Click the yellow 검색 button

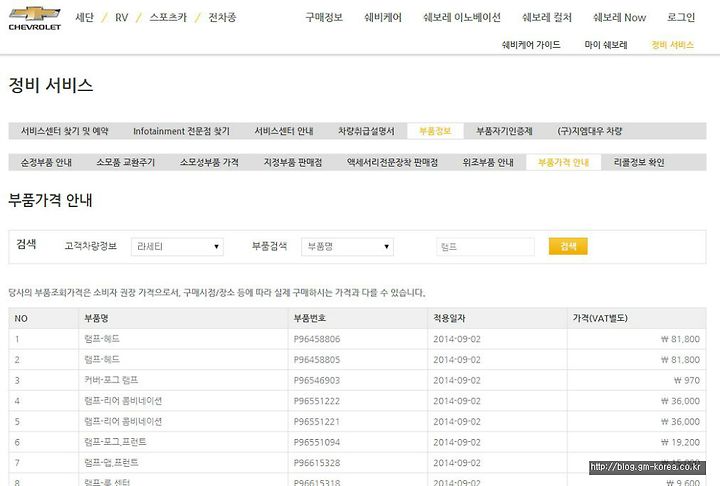coord(568,246)
